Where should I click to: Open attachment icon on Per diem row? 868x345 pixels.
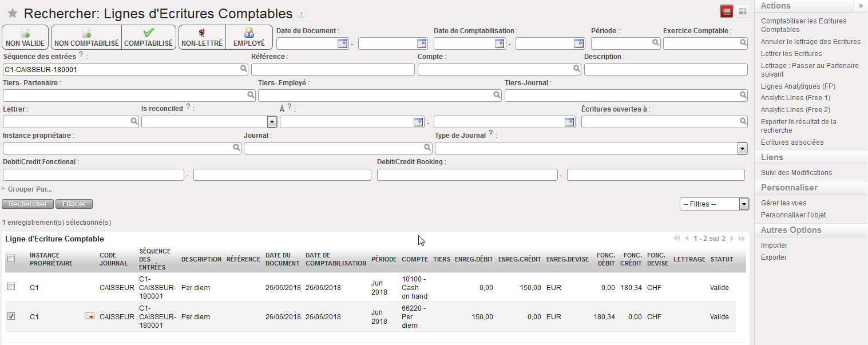click(89, 316)
